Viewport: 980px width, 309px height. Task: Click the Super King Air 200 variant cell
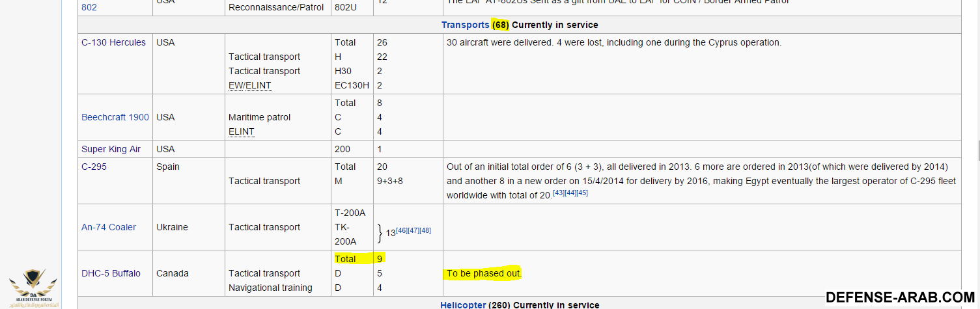[x=343, y=149]
